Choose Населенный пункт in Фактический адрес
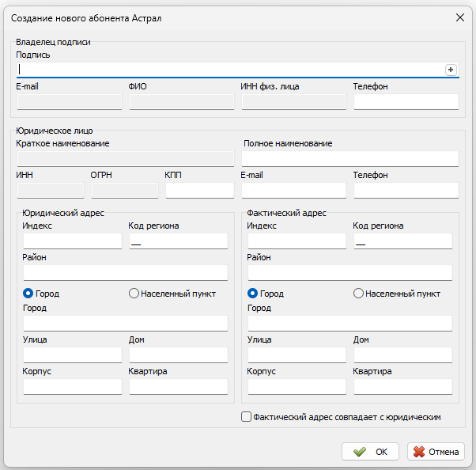The width and height of the screenshot is (476, 470). tap(358, 294)
